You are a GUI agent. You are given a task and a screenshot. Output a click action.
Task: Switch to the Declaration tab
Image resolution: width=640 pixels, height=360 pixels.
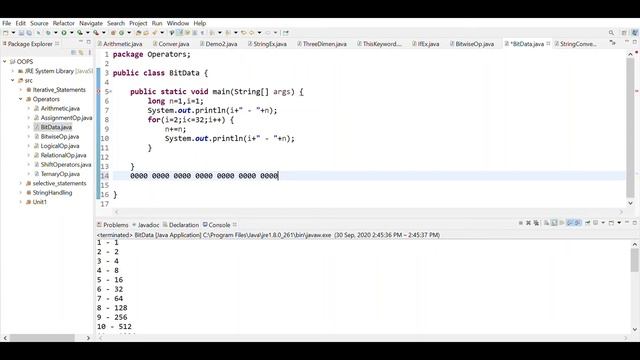pos(181,225)
